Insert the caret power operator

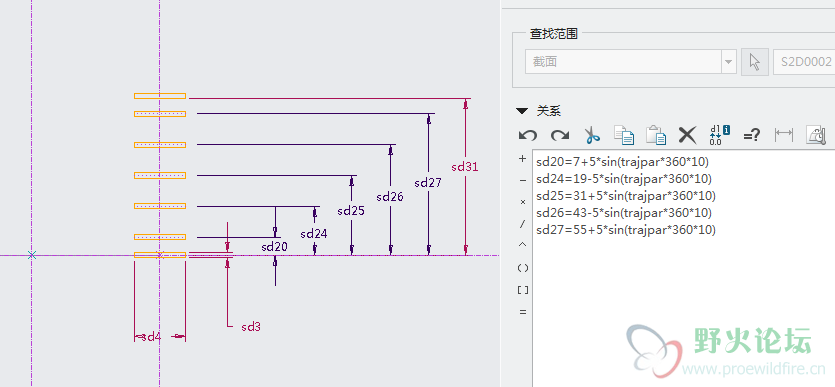tap(522, 245)
